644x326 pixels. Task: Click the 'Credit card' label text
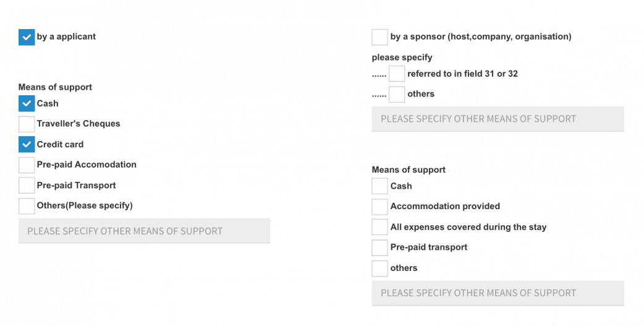[60, 145]
